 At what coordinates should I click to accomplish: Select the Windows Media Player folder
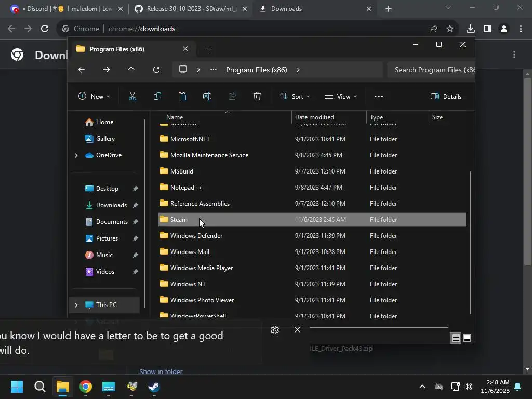pyautogui.click(x=312, y=268)
